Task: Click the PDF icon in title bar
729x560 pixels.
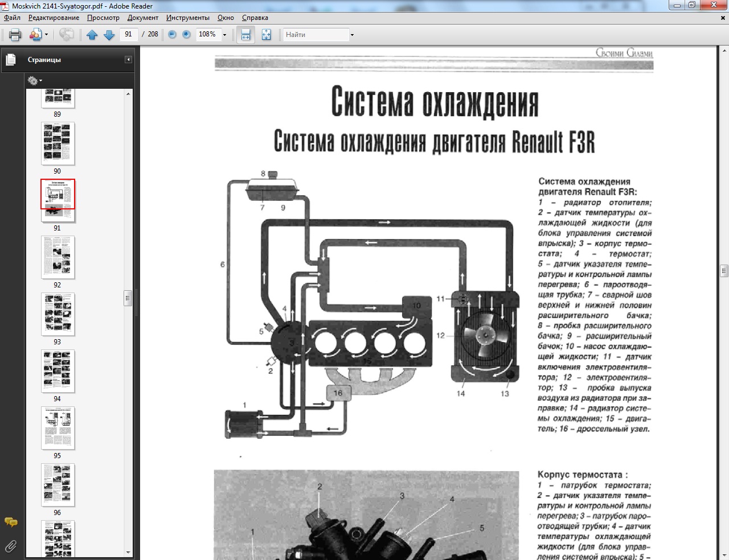Action: 6,6
